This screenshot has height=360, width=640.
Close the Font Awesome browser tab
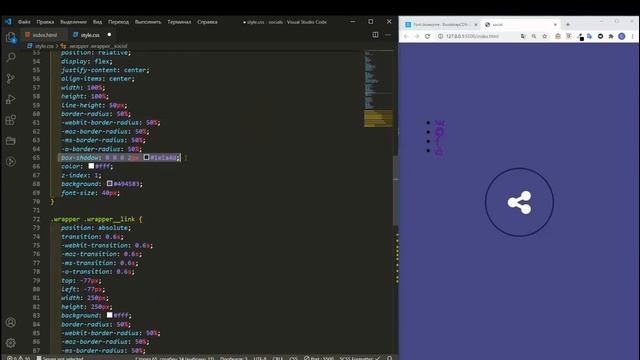pyautogui.click(x=476, y=24)
